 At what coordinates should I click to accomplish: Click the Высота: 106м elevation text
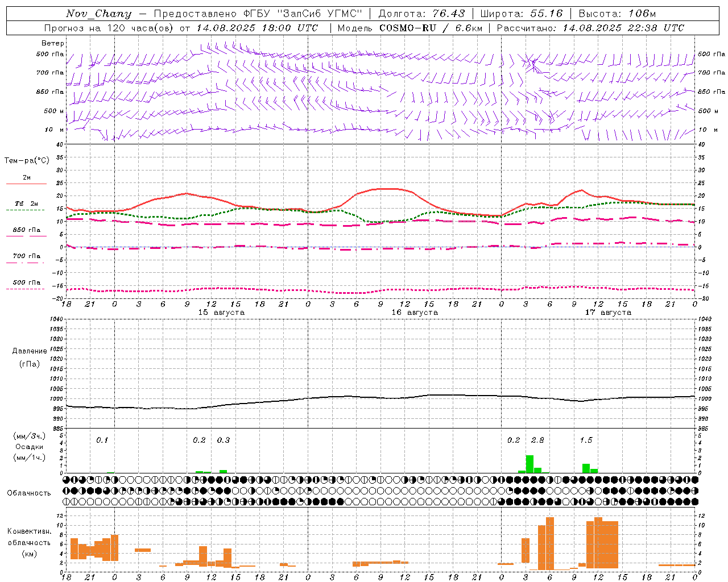click(617, 14)
